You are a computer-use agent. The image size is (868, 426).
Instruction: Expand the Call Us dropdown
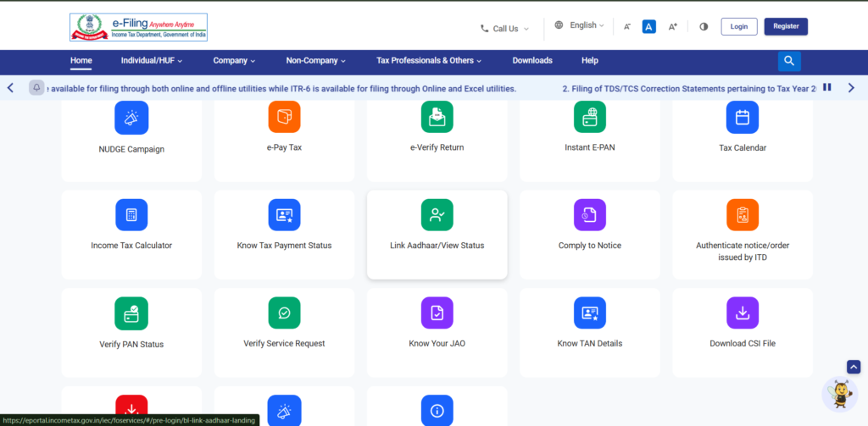pos(504,28)
